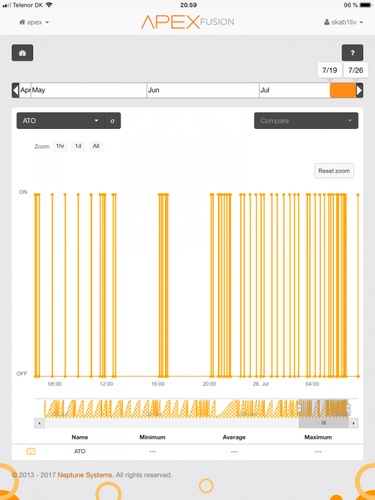Click the Maximum column header
Image resolution: width=375 pixels, height=500 pixels.
pos(318,437)
